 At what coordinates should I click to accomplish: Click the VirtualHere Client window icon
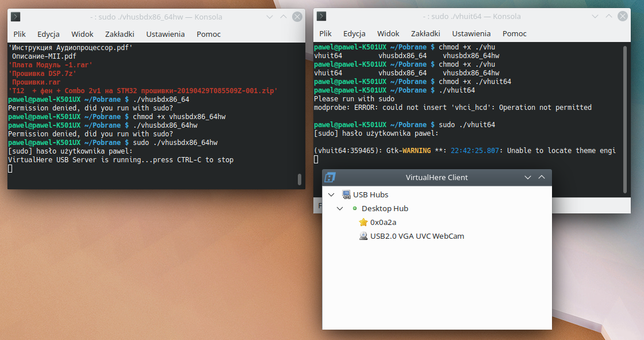(330, 177)
